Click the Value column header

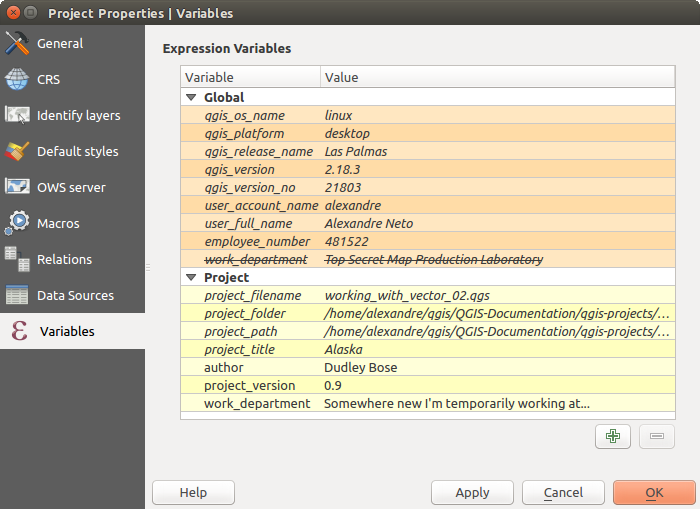pyautogui.click(x=495, y=77)
